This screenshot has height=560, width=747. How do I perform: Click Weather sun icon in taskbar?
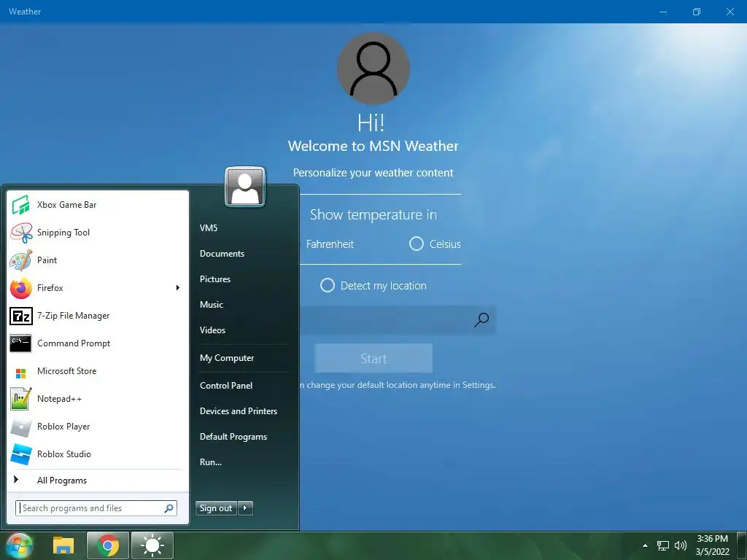pyautogui.click(x=152, y=545)
